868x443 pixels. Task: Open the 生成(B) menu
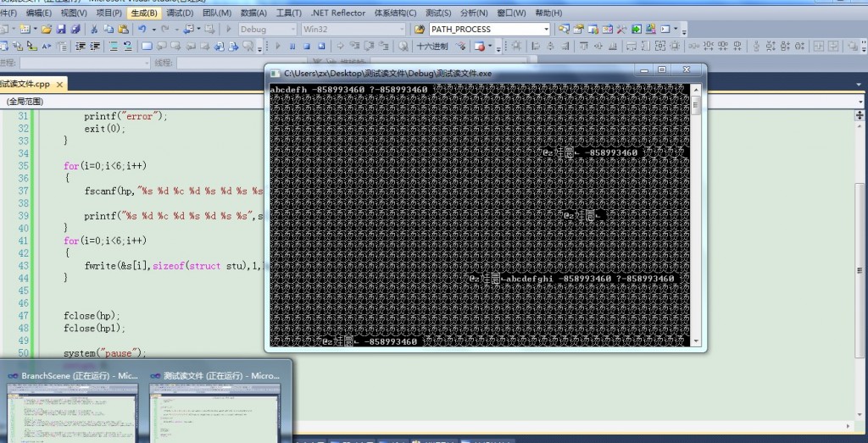(x=144, y=12)
